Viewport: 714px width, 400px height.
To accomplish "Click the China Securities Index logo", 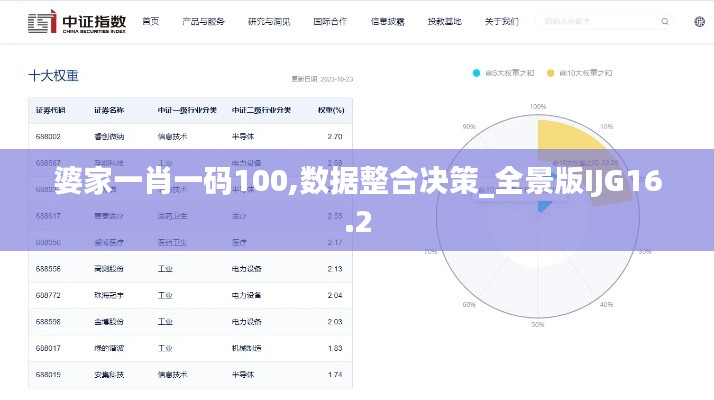I will coord(76,21).
